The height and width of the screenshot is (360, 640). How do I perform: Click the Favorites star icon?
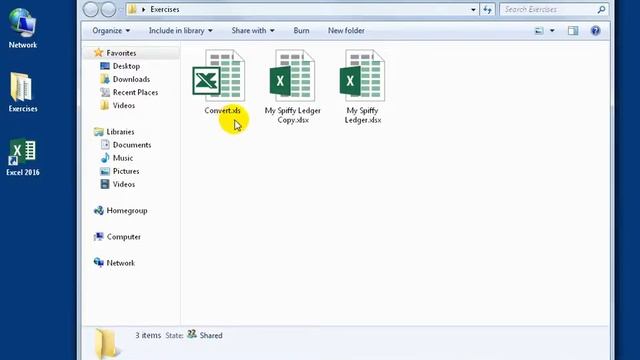[x=98, y=53]
